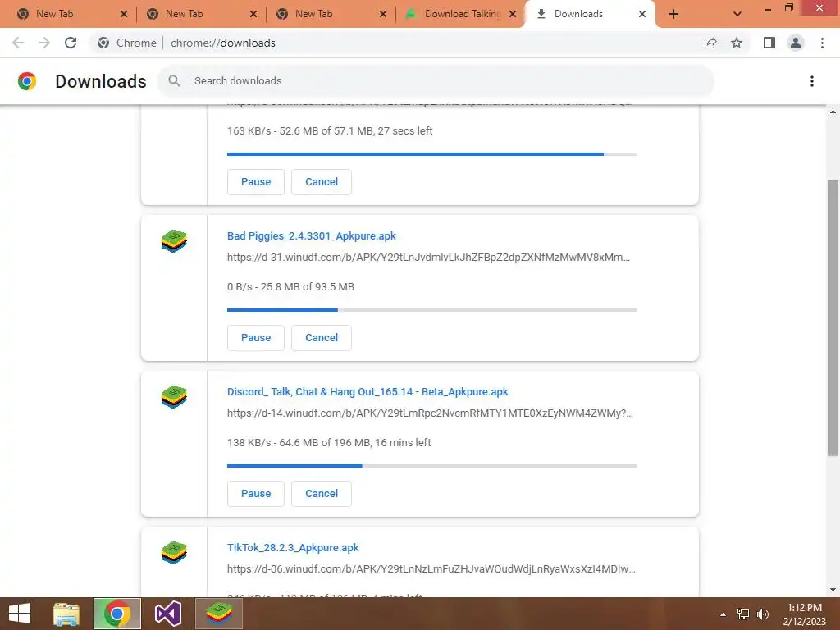
Task: Open the Discord Talk, Chat & Hang Out apk link
Action: tap(367, 391)
